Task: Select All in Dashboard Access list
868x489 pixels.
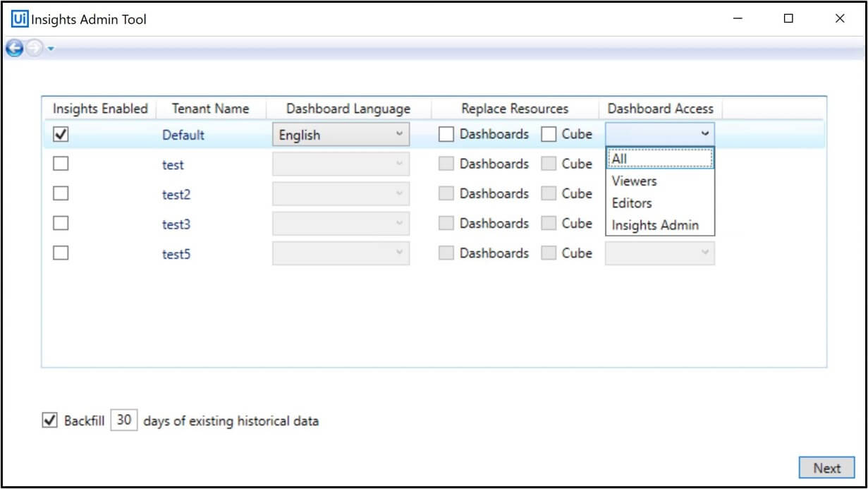Action: (661, 159)
